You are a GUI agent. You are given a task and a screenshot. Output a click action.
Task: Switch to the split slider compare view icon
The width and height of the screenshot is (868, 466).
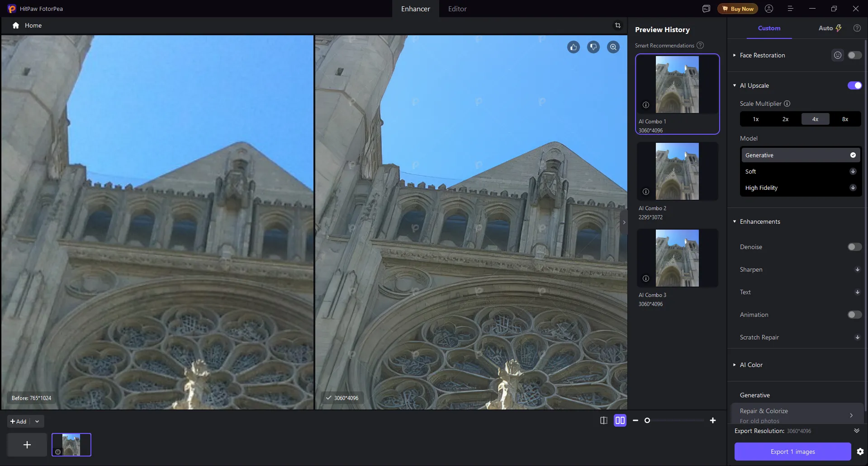point(604,420)
